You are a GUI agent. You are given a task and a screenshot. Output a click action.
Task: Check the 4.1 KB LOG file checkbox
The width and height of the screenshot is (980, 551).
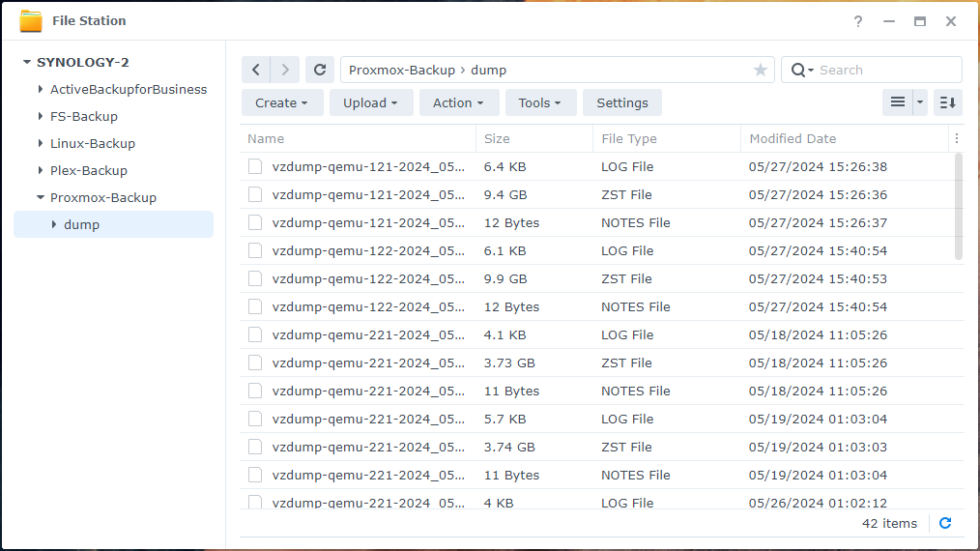point(255,334)
